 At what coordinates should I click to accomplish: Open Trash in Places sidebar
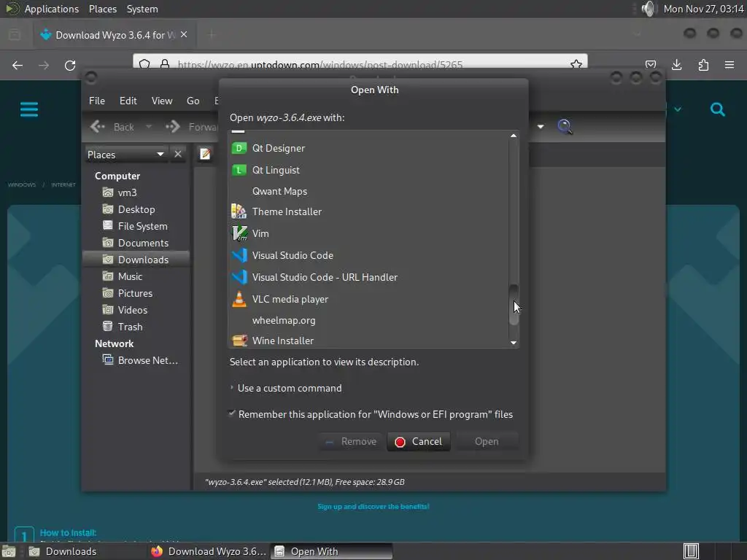point(130,327)
